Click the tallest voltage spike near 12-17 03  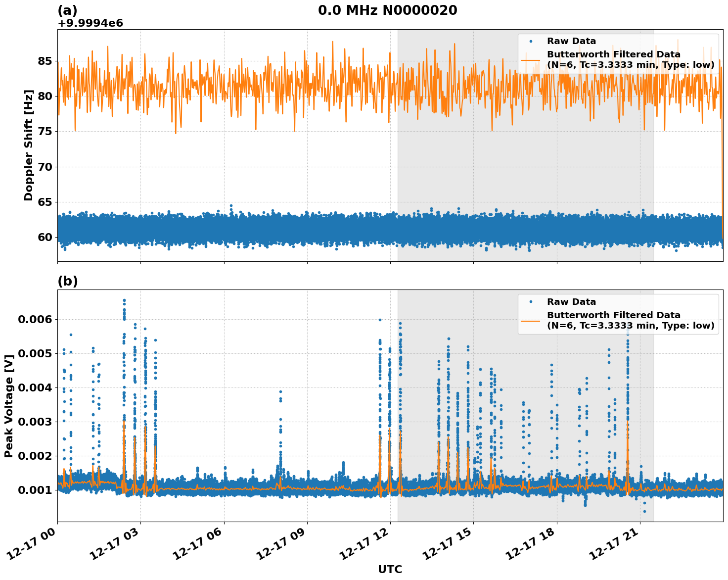124,301
